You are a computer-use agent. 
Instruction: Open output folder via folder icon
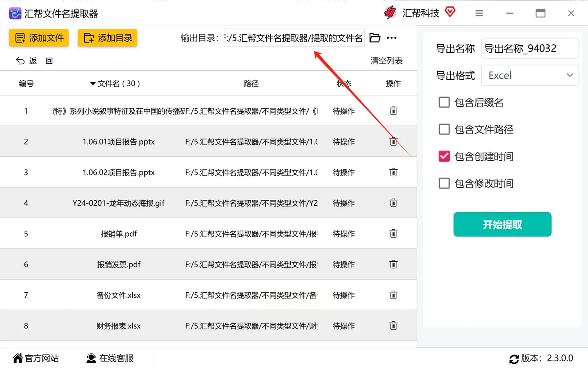pos(375,38)
